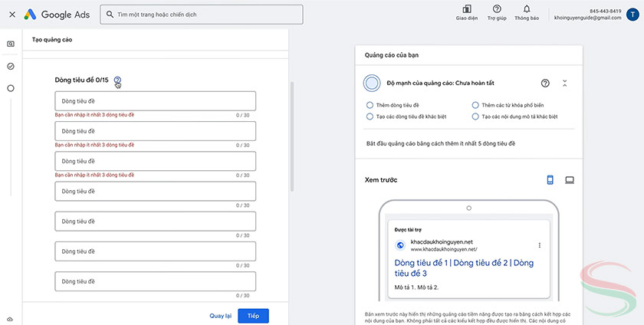
Task: Close the ad creation page
Action: tap(11, 15)
